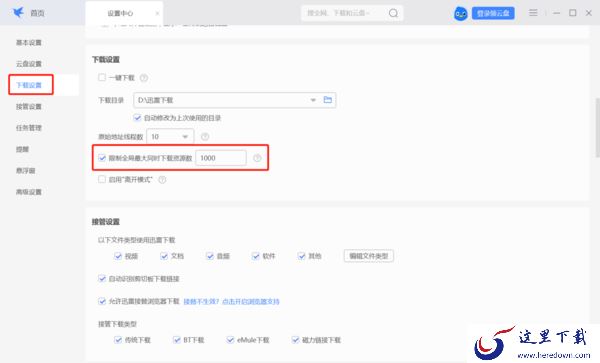Select the 设置中心 tab
600x363 pixels.
point(120,13)
